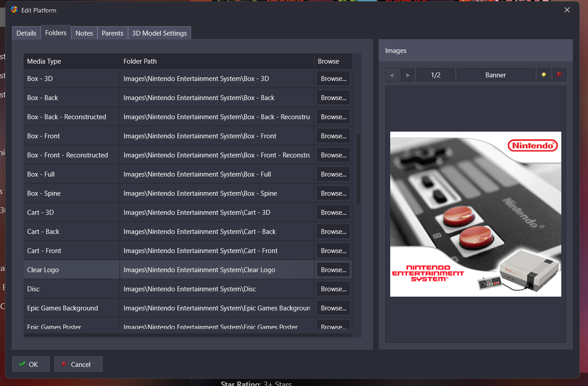Browse the folder for Cart - 3D
The image size is (588, 386).
coord(333,213)
